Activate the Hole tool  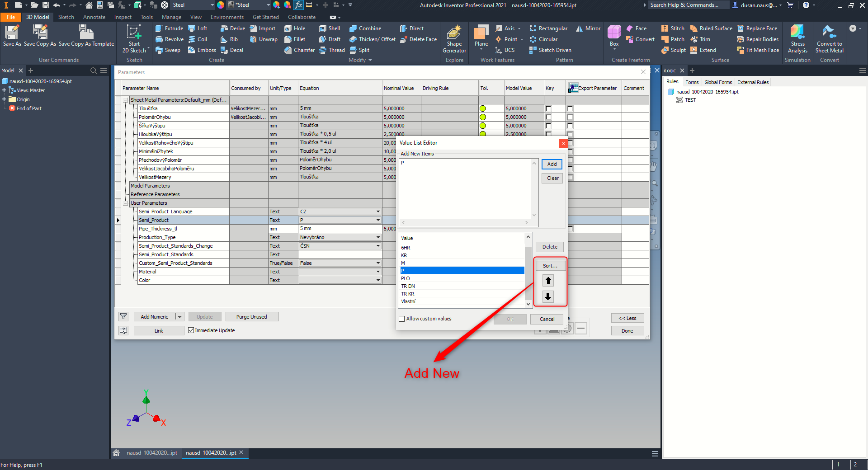click(296, 28)
